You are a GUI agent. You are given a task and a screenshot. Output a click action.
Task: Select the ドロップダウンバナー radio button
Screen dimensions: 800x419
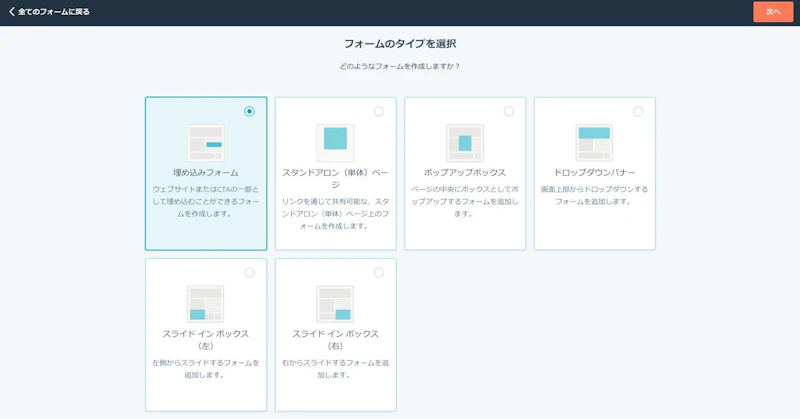(638, 111)
